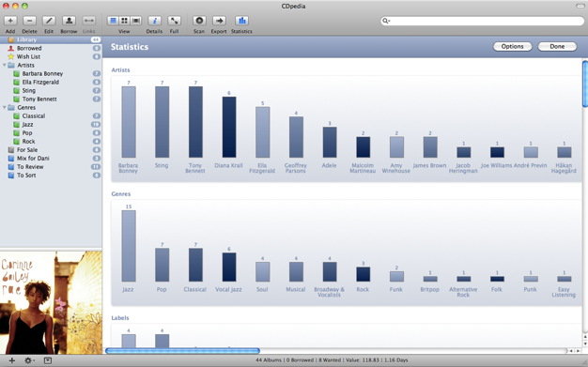Click the Geoffrey Parsons label text
Viewport: 588px width, 367px height.
click(296, 168)
